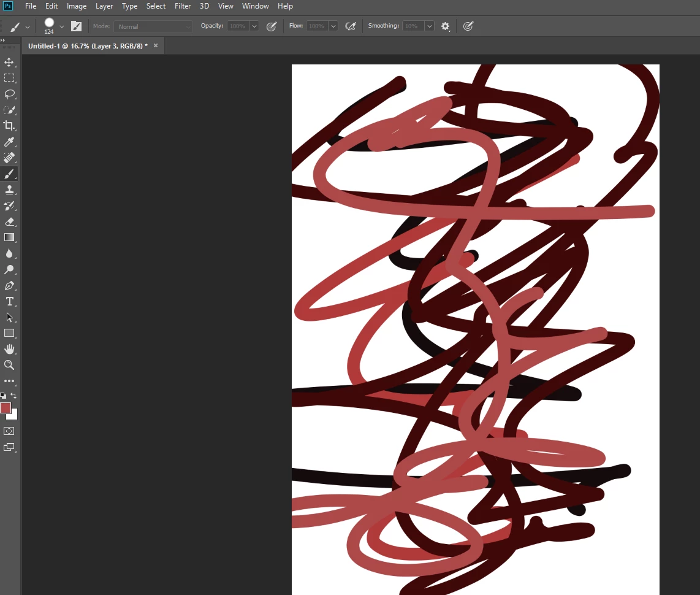This screenshot has width=700, height=595.
Task: Open the Layer menu
Action: [x=104, y=6]
